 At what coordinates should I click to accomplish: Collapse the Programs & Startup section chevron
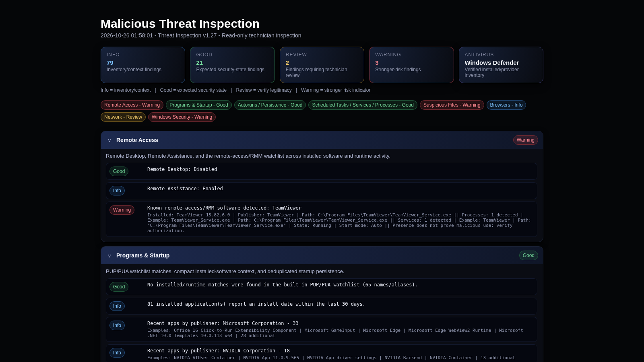pyautogui.click(x=109, y=256)
